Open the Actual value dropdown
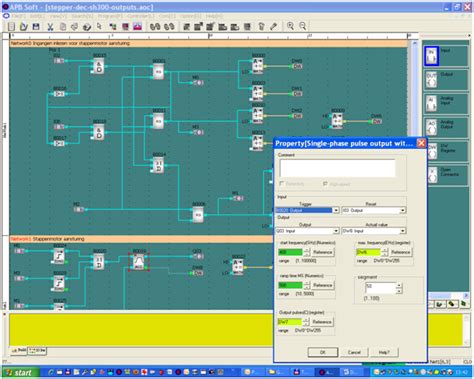 click(403, 231)
